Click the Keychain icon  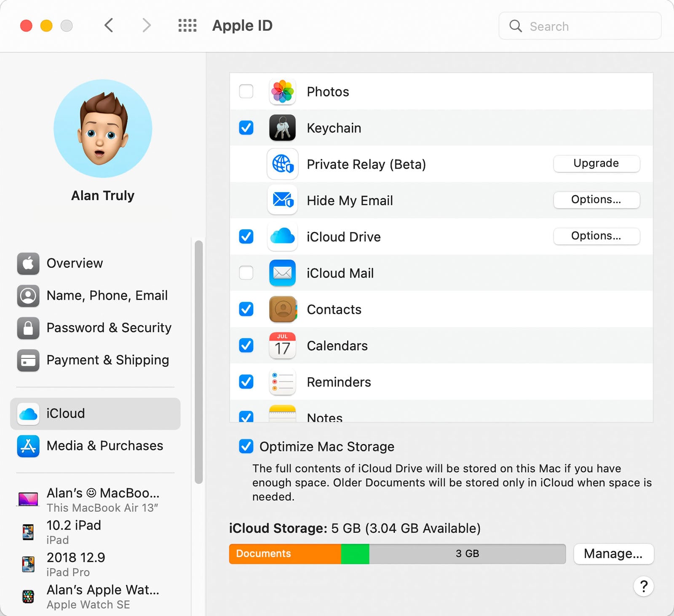pos(282,128)
